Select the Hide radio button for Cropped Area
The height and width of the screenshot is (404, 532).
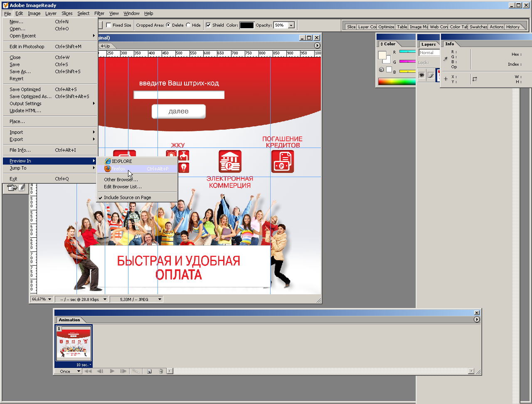point(188,25)
